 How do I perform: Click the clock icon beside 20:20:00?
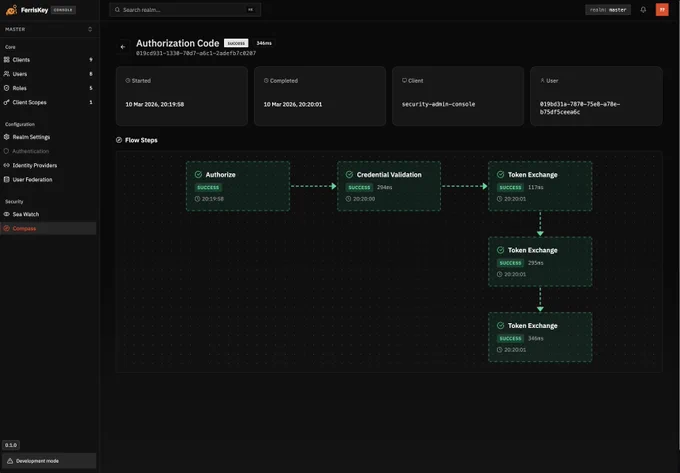(348, 199)
